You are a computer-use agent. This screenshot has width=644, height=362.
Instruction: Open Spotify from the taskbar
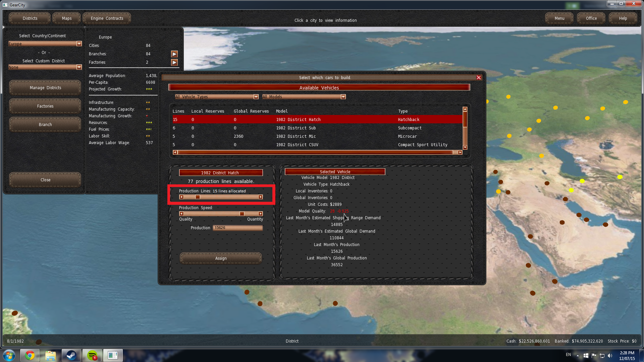(x=92, y=355)
